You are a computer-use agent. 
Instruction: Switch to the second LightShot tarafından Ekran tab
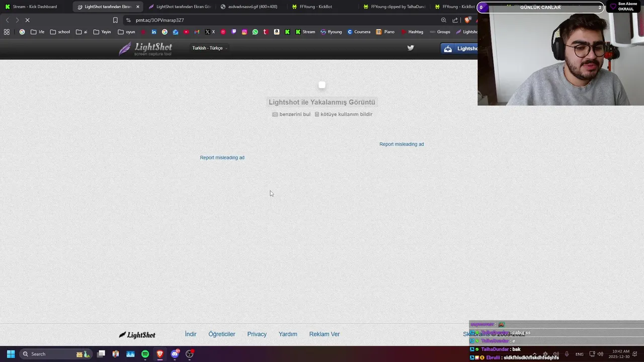tap(180, 7)
